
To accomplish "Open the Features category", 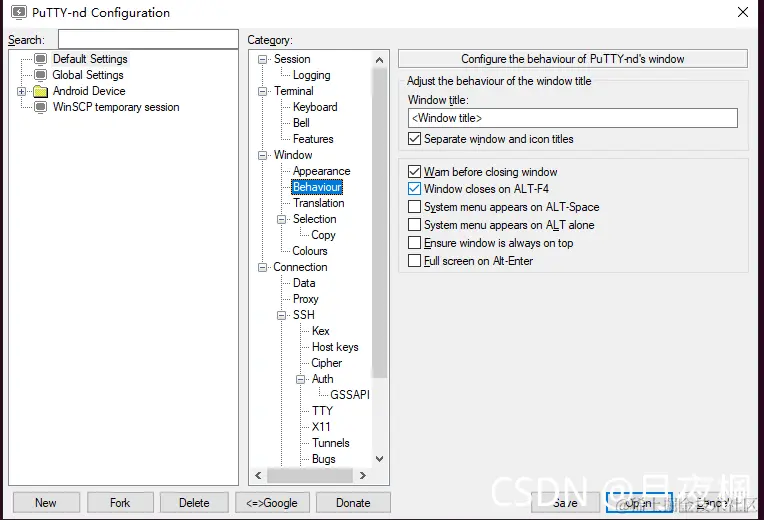I will (313, 139).
